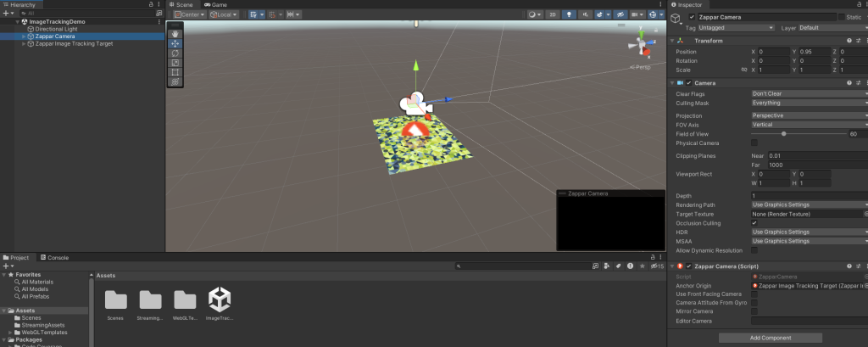The image size is (868, 347).
Task: Toggle scene audio mute icon
Action: pyautogui.click(x=584, y=14)
